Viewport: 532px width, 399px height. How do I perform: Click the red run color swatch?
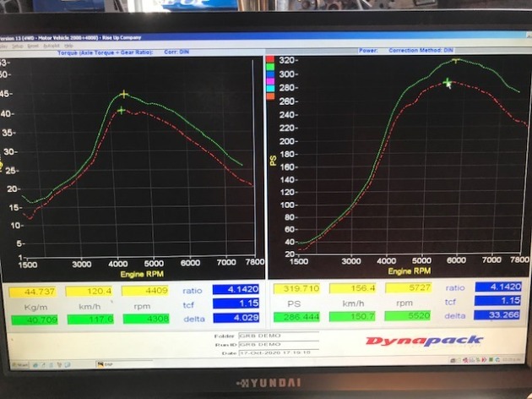click(x=270, y=59)
